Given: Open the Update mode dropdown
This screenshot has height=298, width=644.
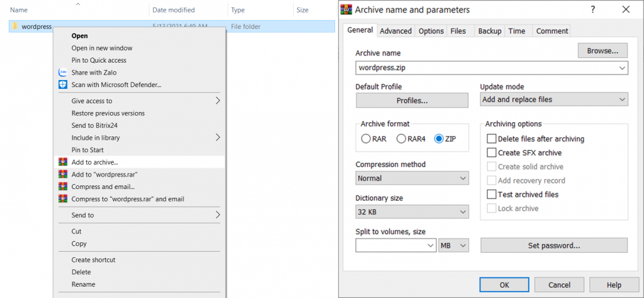Looking at the screenshot, I should pos(554,100).
